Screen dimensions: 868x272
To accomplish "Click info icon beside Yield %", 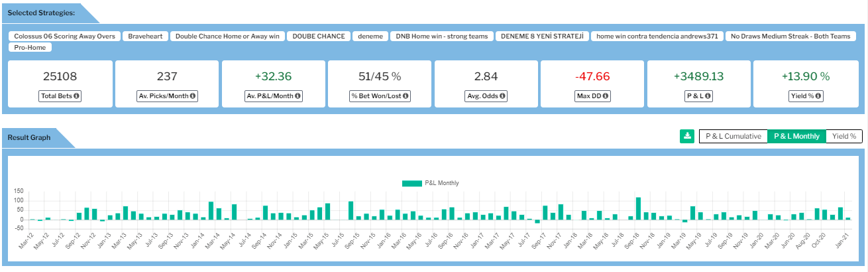I will (819, 96).
